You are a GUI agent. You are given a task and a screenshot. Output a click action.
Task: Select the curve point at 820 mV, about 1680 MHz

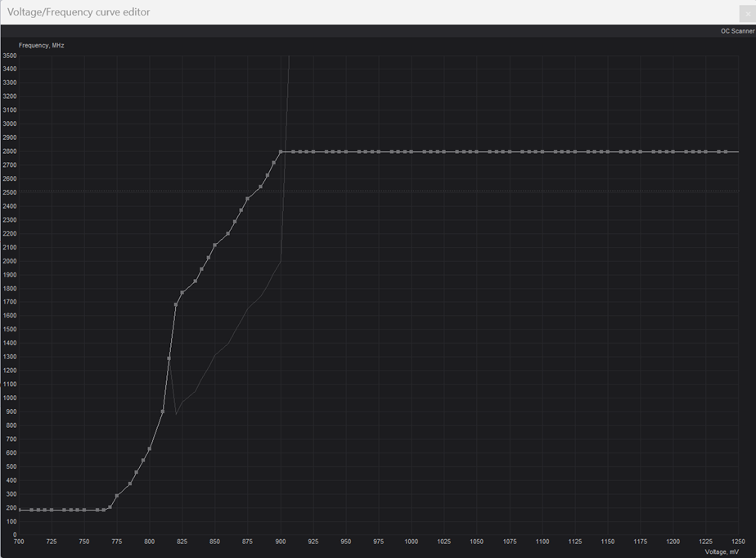(x=175, y=304)
